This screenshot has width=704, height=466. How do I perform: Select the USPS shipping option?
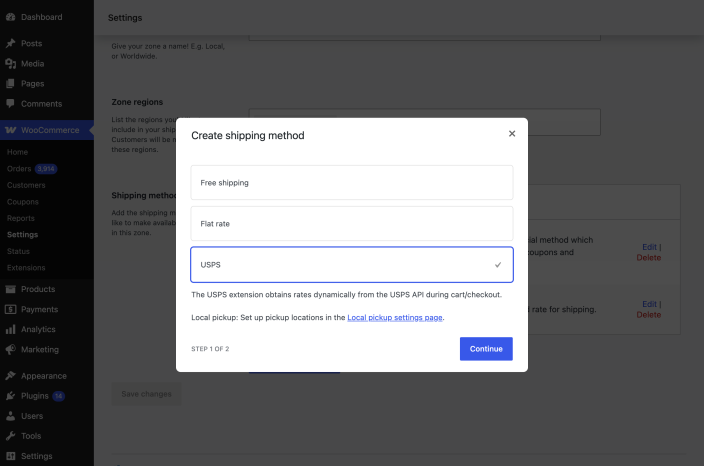pos(352,264)
